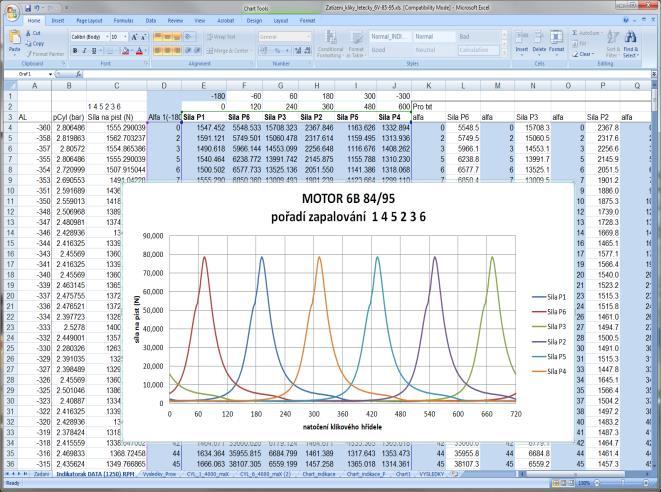Select the Sila P4 legend entry
This screenshot has height=492, width=661.
tap(549, 371)
